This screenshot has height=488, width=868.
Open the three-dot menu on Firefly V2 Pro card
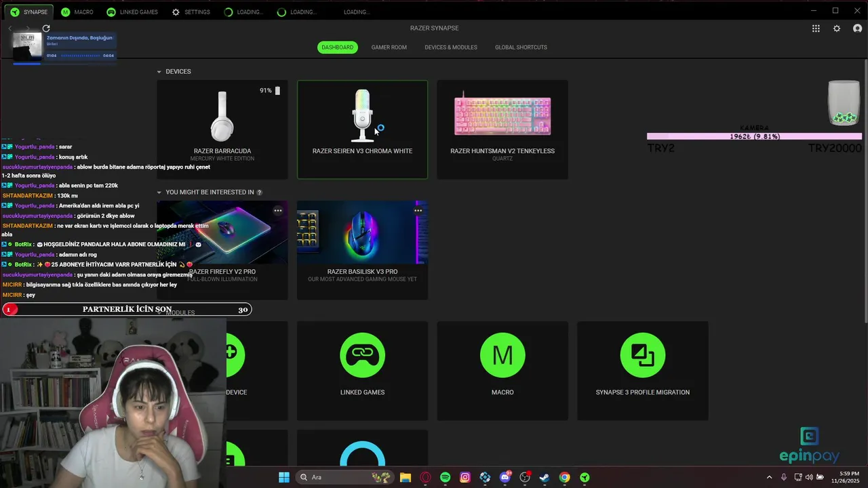coord(278,211)
